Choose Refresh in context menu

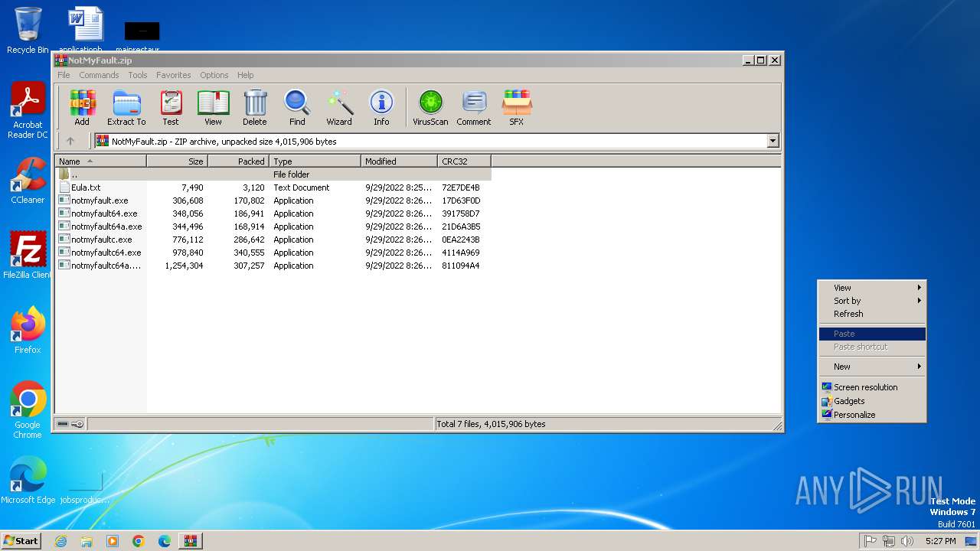[872, 314]
